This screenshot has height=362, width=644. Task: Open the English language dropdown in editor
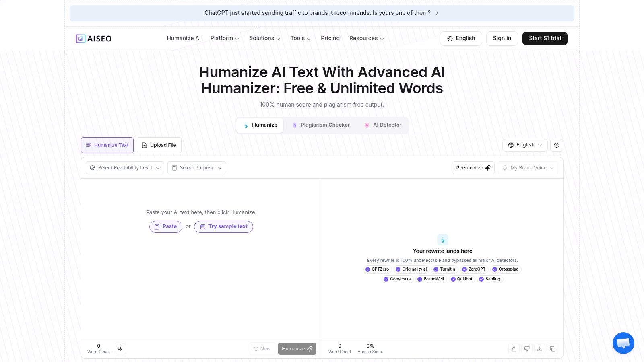coord(525,145)
